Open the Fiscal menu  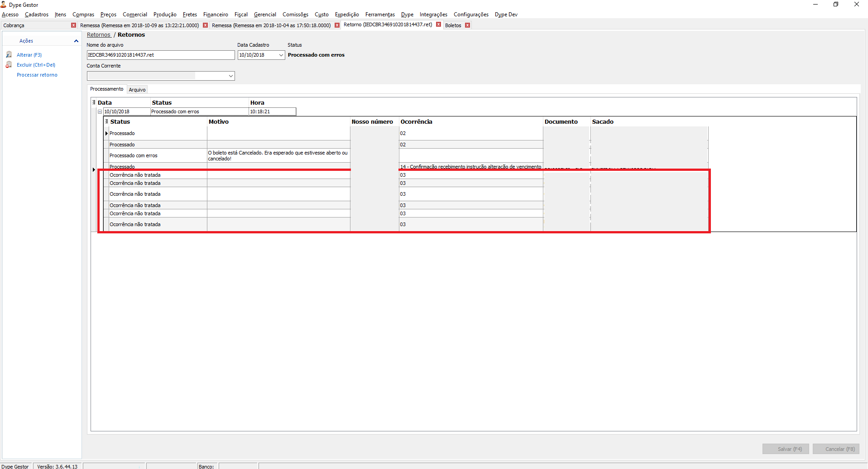[x=241, y=15]
